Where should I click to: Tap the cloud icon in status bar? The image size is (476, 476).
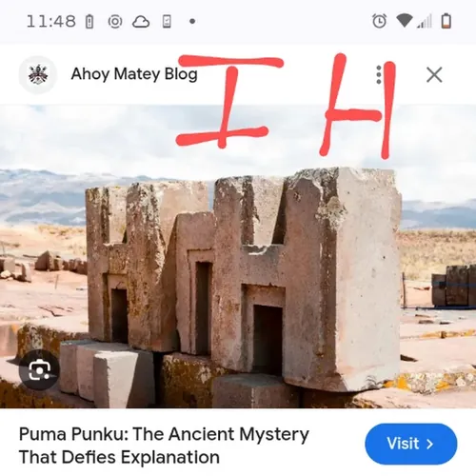[x=141, y=22]
